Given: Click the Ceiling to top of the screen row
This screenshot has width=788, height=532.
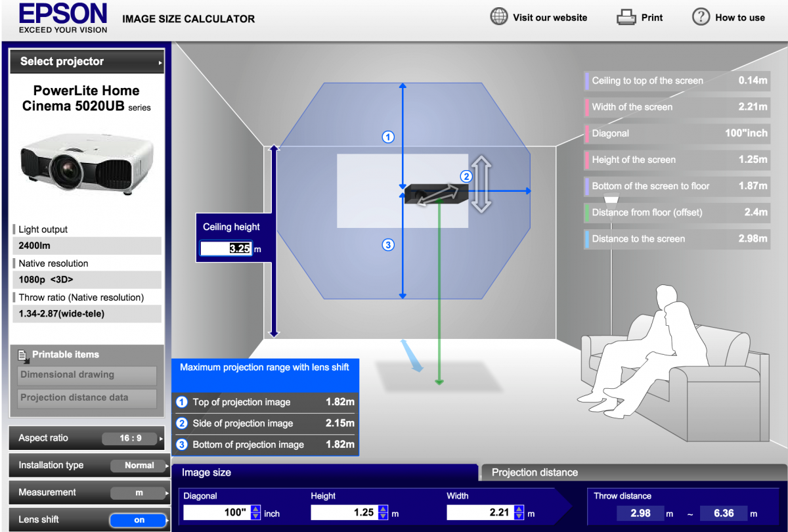Looking at the screenshot, I should pyautogui.click(x=676, y=81).
